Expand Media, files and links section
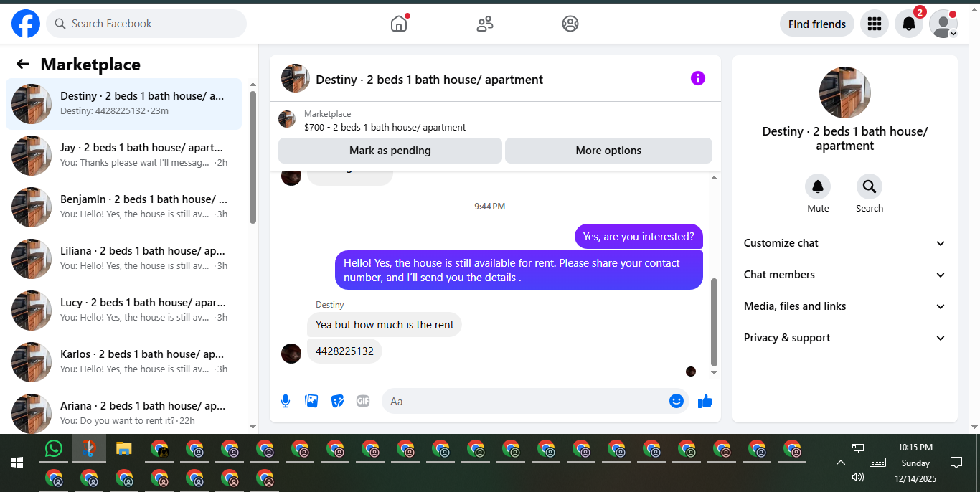This screenshot has height=492, width=980. click(845, 306)
